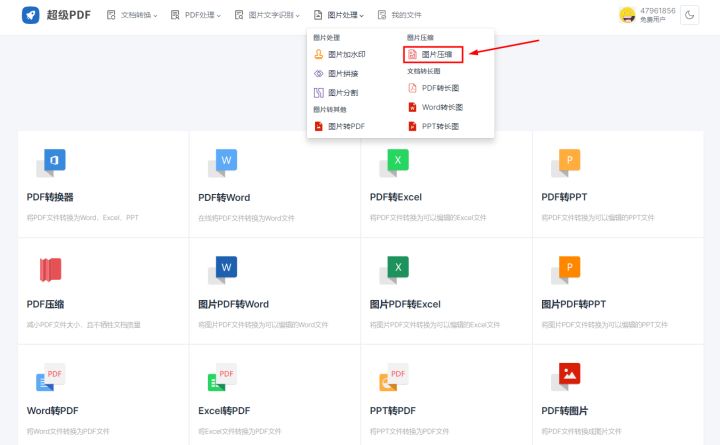The height and width of the screenshot is (445, 720).
Task: Click the split icon beside 图片分割
Action: pyautogui.click(x=318, y=93)
